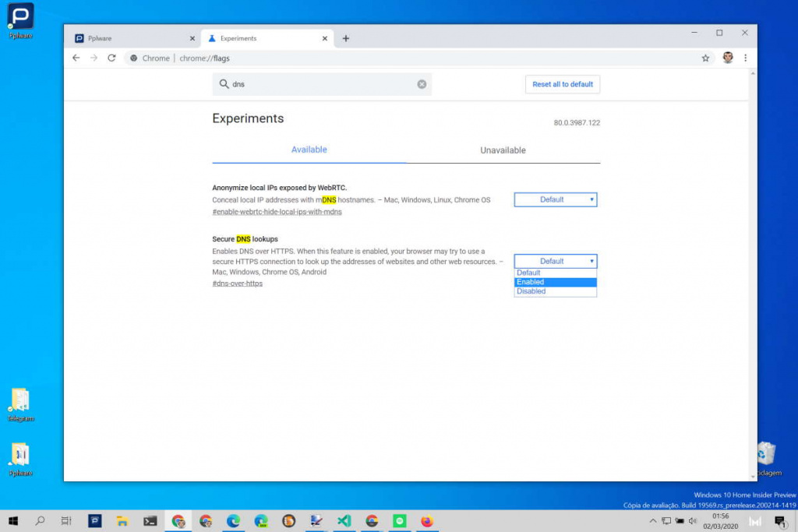This screenshot has width=798, height=532.
Task: Switch to the Unavailable tab
Action: 502,150
